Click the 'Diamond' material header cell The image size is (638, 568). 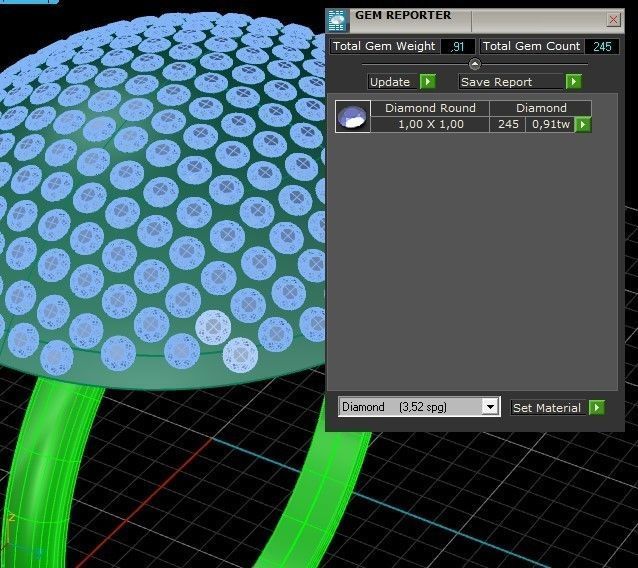tap(541, 108)
